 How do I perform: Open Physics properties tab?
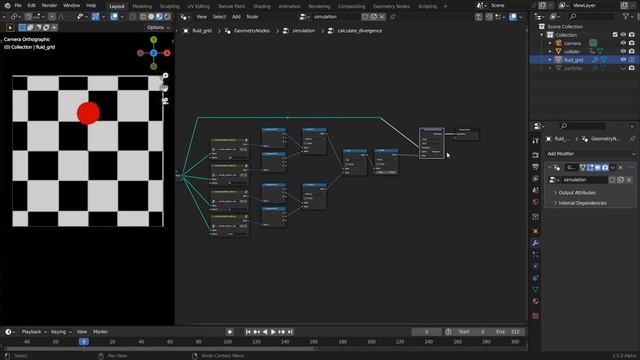click(x=536, y=266)
